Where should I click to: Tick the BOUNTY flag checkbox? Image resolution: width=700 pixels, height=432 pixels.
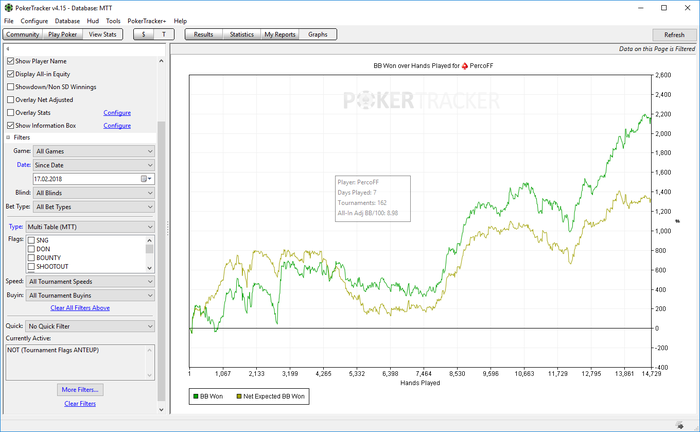(31, 258)
